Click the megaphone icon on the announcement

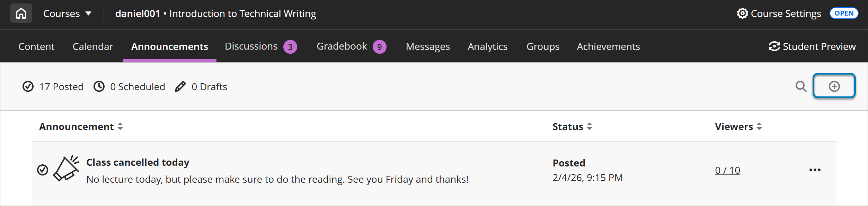pos(67,169)
